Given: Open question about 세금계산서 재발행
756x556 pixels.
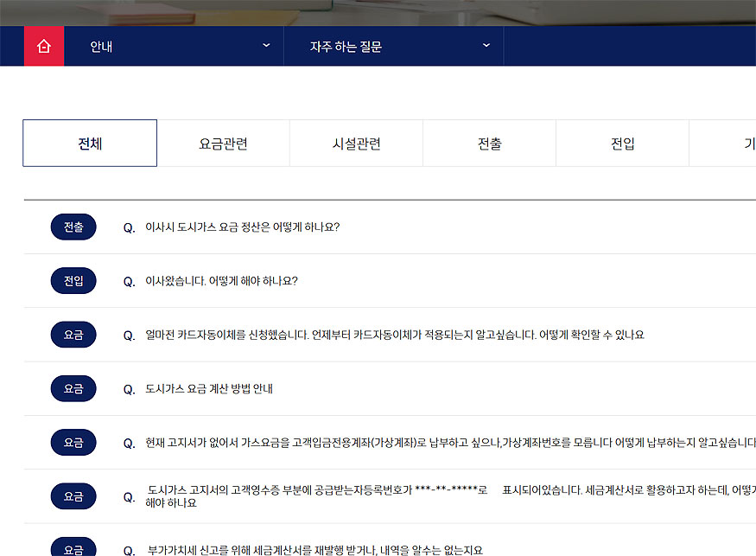Looking at the screenshot, I should [314, 550].
